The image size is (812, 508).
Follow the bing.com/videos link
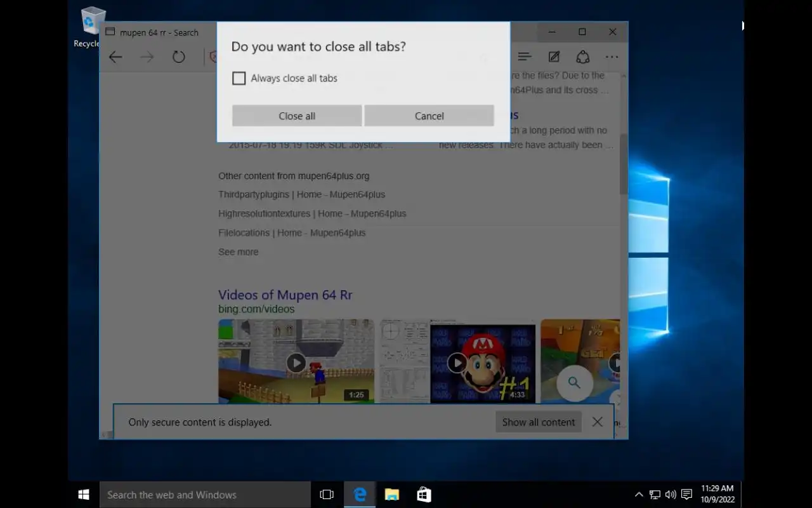(x=256, y=309)
